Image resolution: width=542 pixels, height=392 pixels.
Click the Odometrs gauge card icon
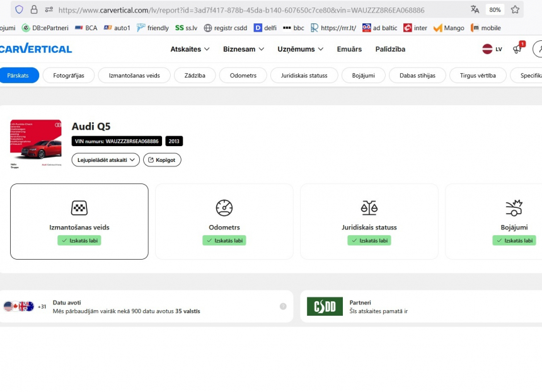point(224,208)
